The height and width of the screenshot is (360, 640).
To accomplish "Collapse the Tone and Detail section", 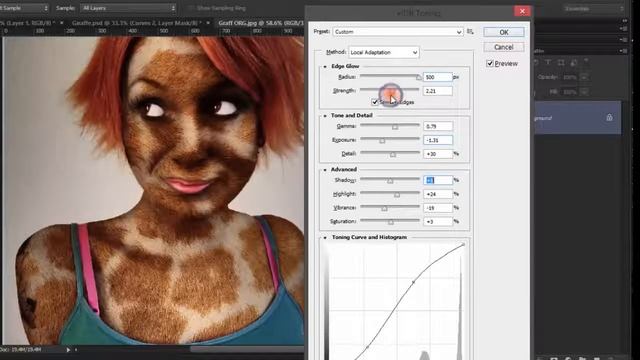I will [x=325, y=116].
